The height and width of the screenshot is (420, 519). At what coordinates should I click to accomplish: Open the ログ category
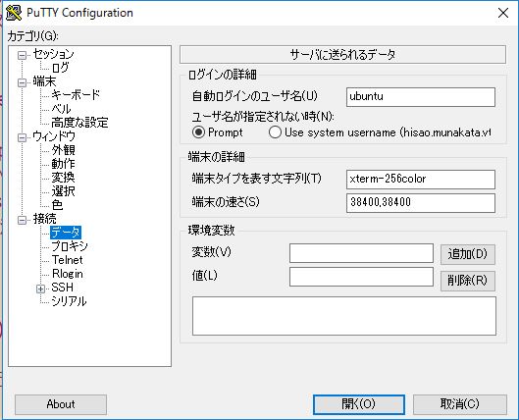coord(60,68)
